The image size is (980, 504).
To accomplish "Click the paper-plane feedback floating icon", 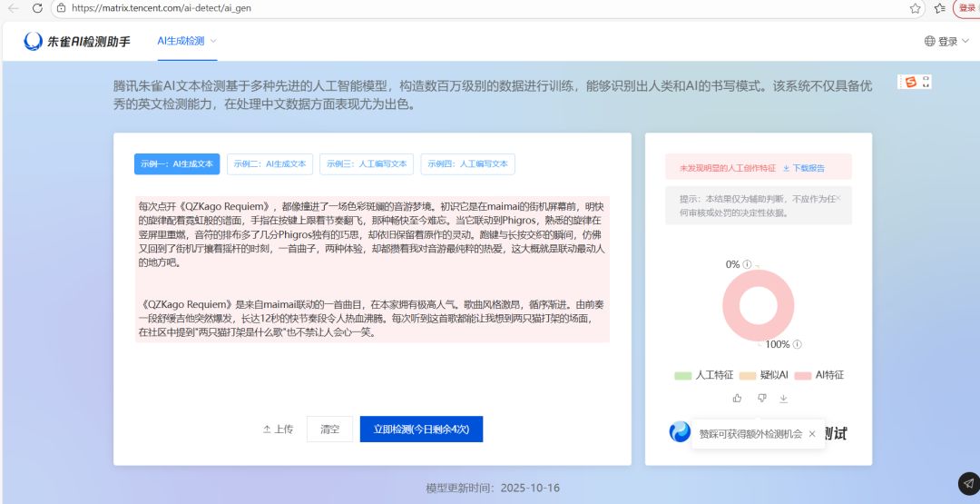I will coord(968,483).
